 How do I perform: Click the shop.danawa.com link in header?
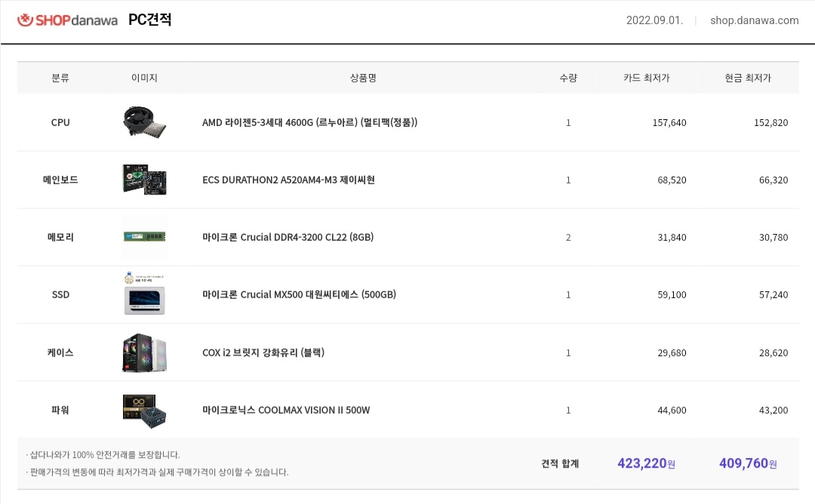click(754, 20)
